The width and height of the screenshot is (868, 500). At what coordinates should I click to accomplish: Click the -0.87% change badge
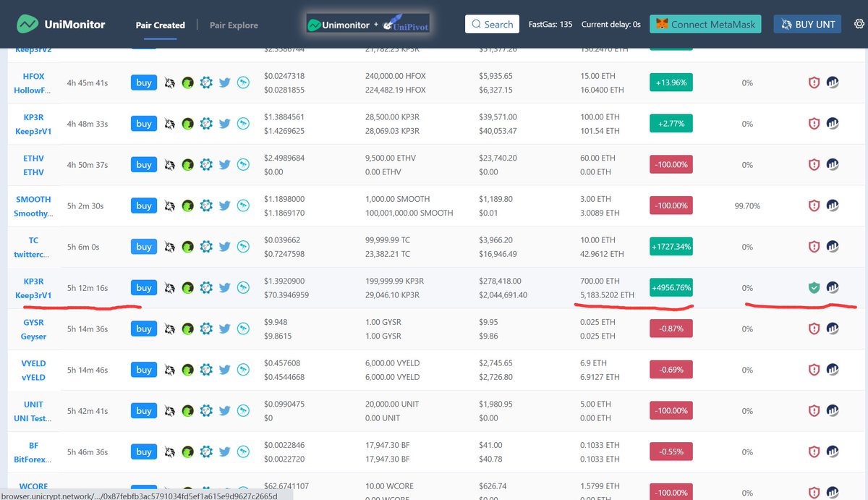(x=671, y=329)
